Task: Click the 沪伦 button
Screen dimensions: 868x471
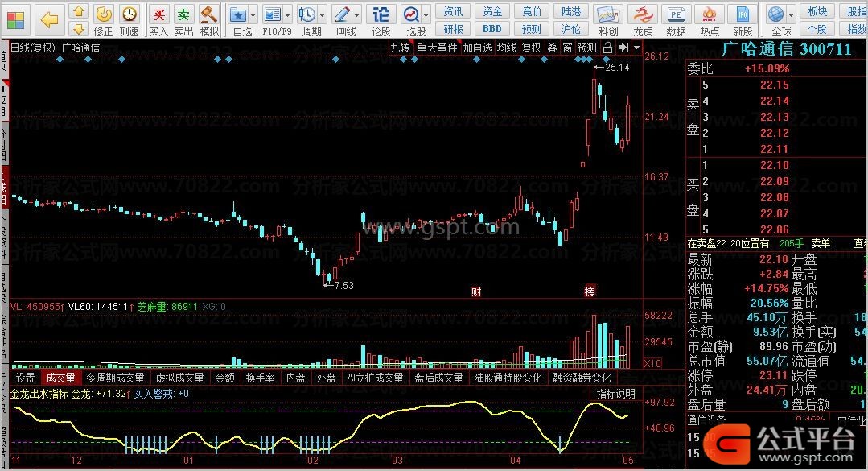Action: [571, 29]
